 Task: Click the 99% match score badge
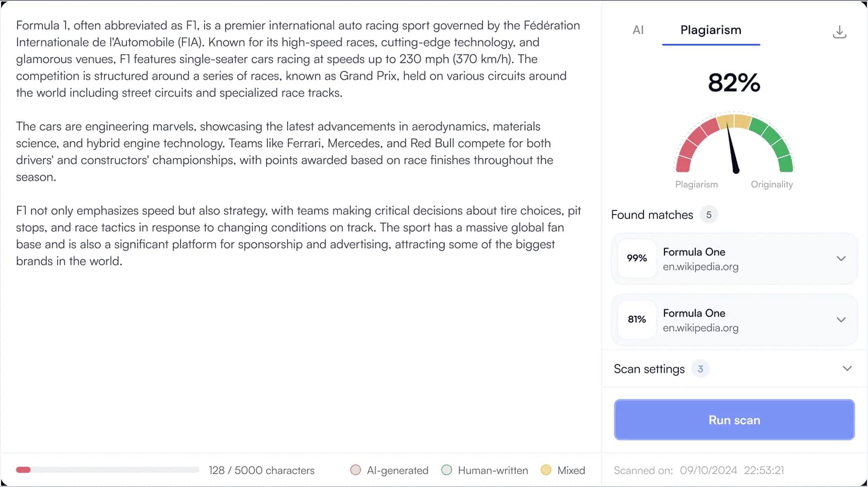636,258
